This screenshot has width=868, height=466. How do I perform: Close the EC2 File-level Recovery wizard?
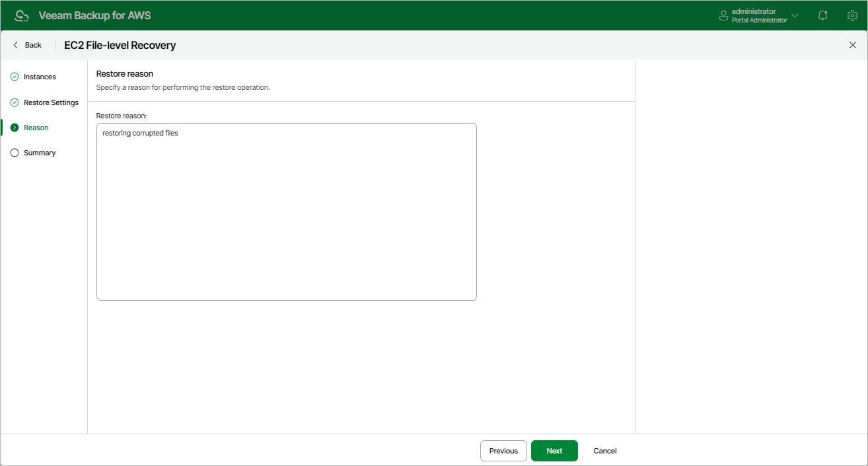click(x=852, y=45)
